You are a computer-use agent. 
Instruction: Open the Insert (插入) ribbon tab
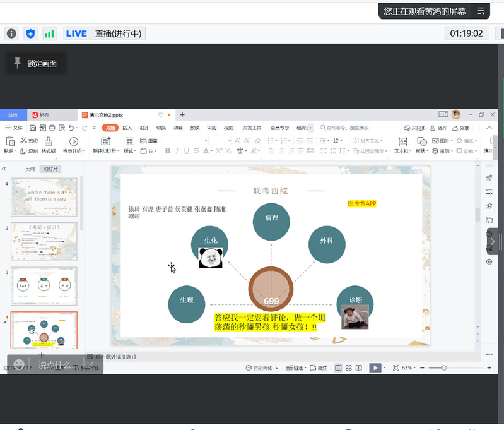coord(127,128)
